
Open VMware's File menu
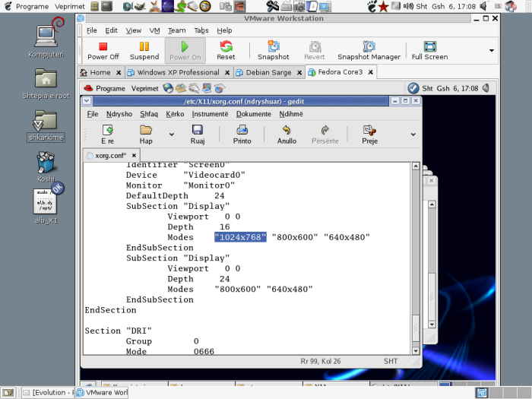click(x=92, y=30)
